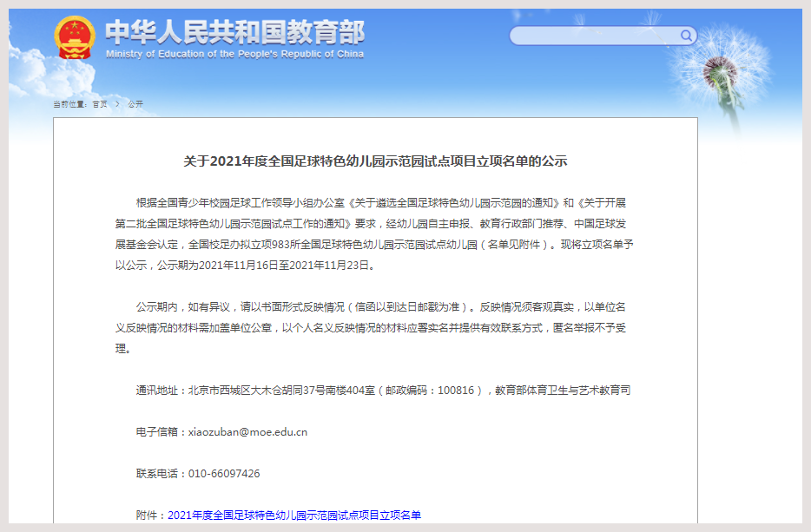Open the 2021年度全国足球特色幼儿园 attachment link
This screenshot has height=532, width=811.
(293, 516)
